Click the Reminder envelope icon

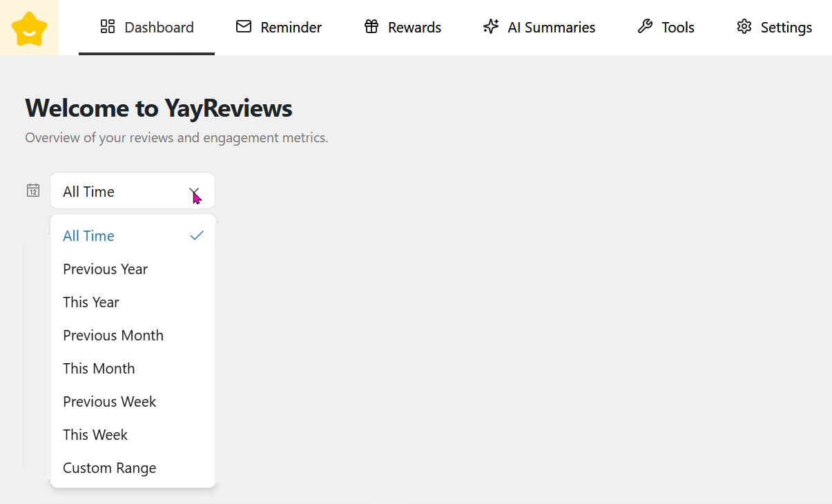[x=244, y=27]
